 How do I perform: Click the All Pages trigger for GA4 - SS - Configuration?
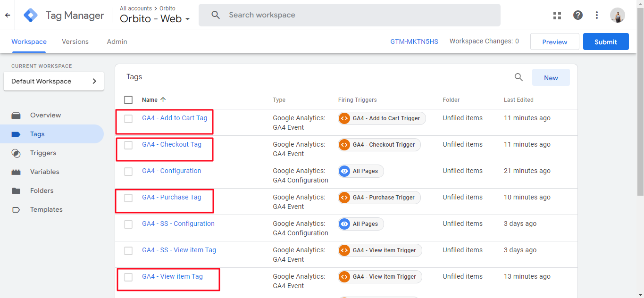click(x=361, y=224)
